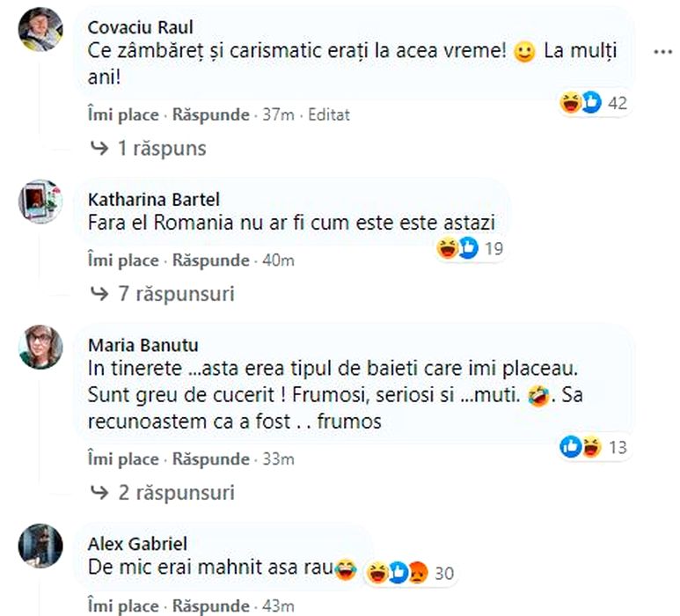
Task: Click Katharina Bartel's profile picture
Action: pyautogui.click(x=40, y=202)
